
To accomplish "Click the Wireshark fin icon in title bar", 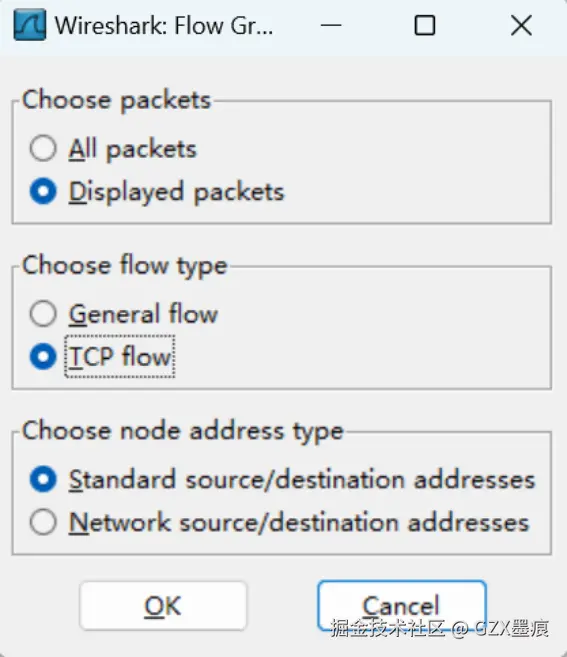I will (30, 25).
